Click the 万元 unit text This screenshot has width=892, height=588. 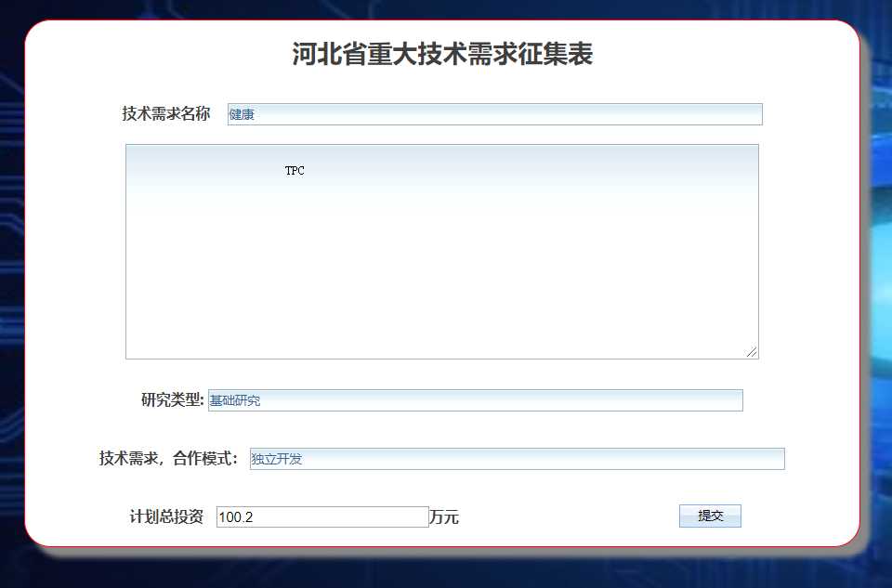444,517
